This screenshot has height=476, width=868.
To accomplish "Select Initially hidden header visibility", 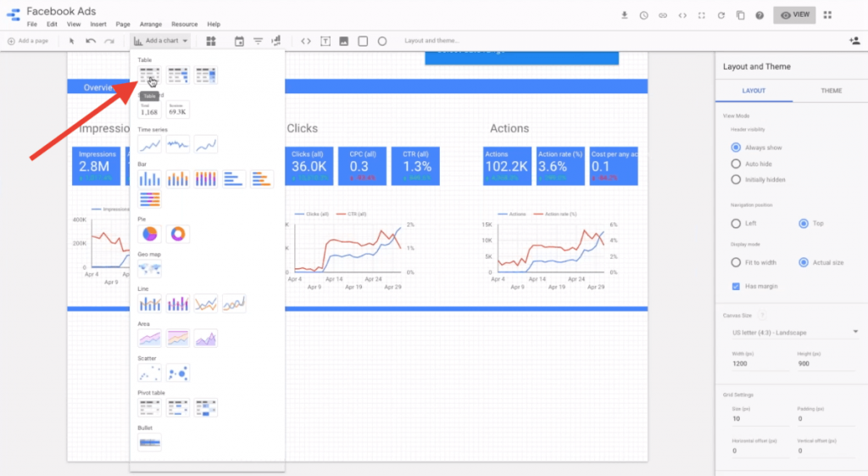I will tap(736, 180).
